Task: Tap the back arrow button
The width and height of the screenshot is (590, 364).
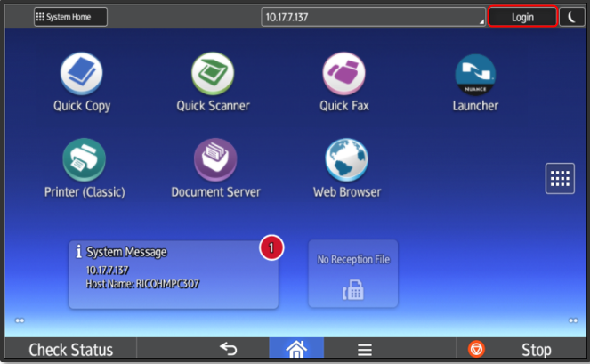Action: click(229, 349)
